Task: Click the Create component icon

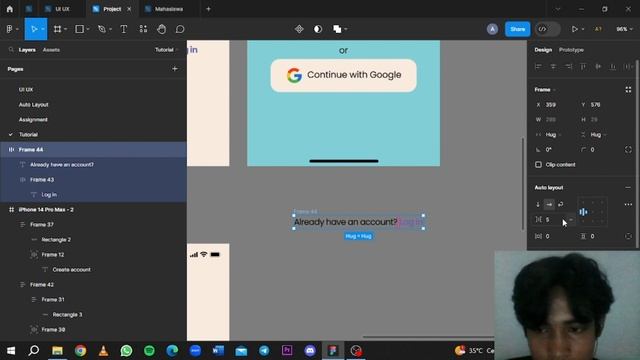Action: (299, 29)
